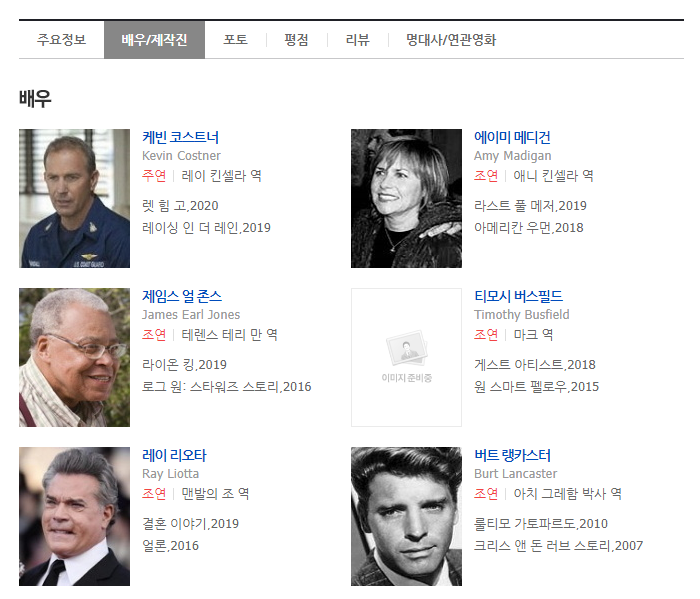The width and height of the screenshot is (700, 599).
Task: Open the 라이온 킹,2019 film link
Action: [x=184, y=364]
